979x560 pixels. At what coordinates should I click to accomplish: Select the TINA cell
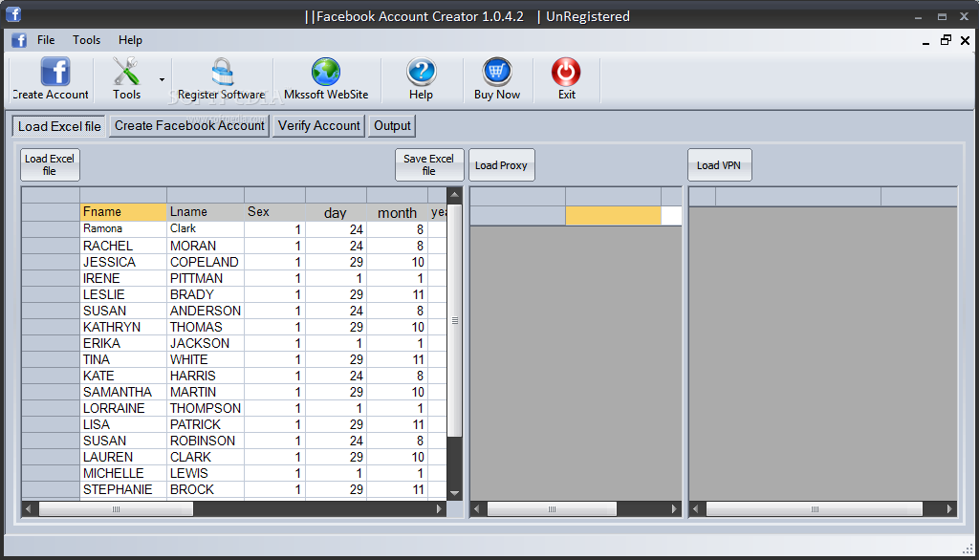click(x=123, y=359)
